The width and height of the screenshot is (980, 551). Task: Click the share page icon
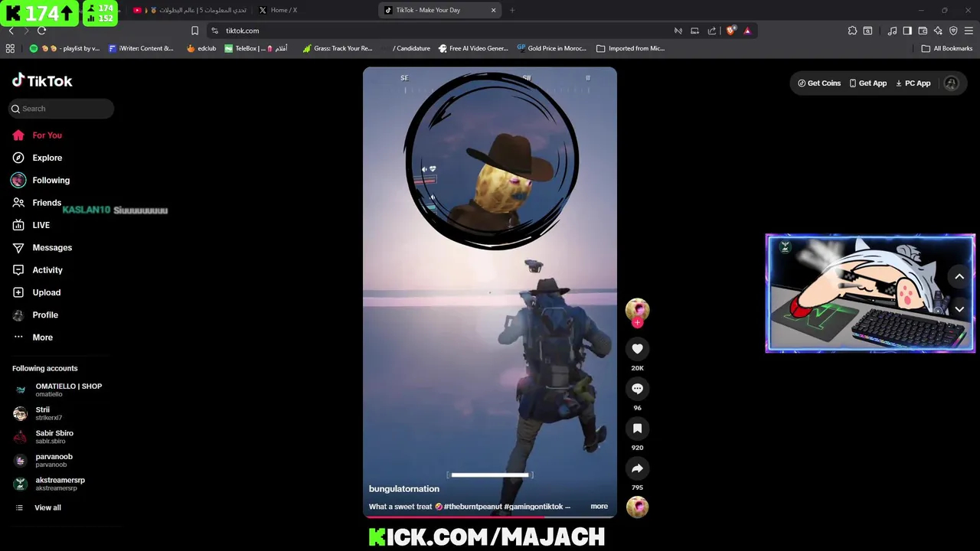[712, 31]
